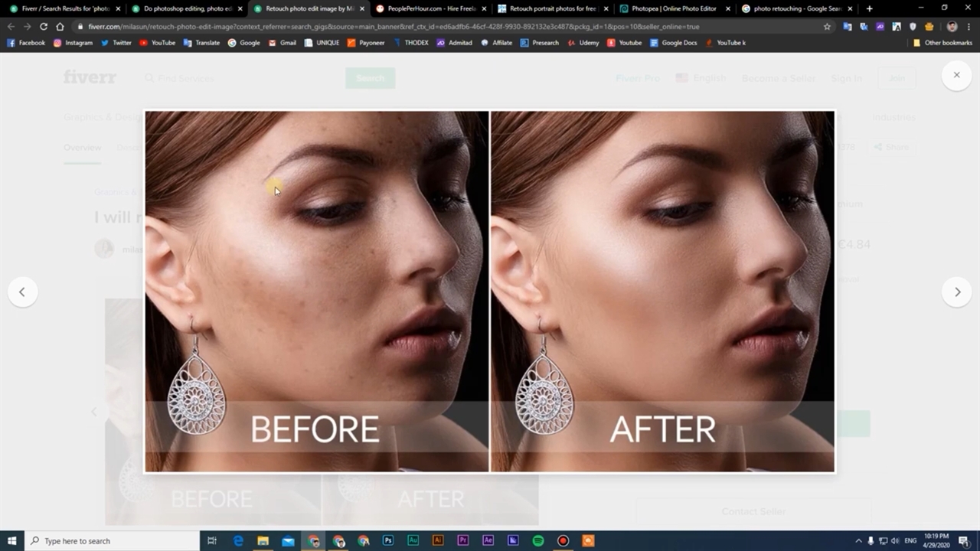Bookmark this page with the star icon
The width and height of the screenshot is (980, 551).
pyautogui.click(x=827, y=26)
